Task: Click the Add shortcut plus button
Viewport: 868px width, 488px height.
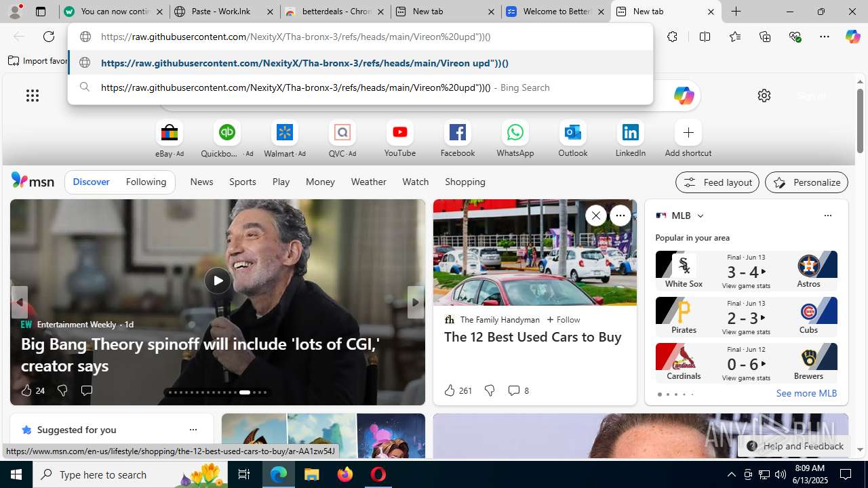Action: [x=688, y=133]
